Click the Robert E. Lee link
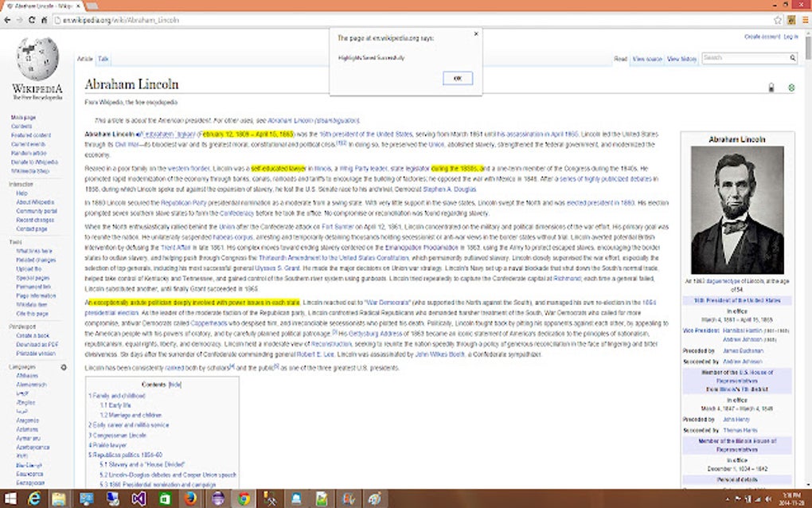Image resolution: width=812 pixels, height=508 pixels. [x=315, y=354]
